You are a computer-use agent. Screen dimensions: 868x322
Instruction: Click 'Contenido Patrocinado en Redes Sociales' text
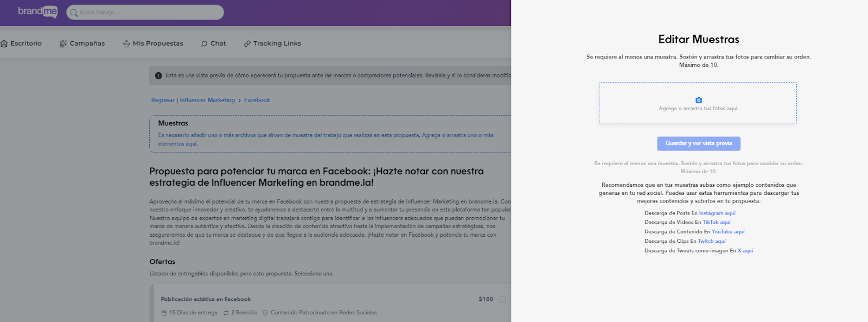point(323,313)
